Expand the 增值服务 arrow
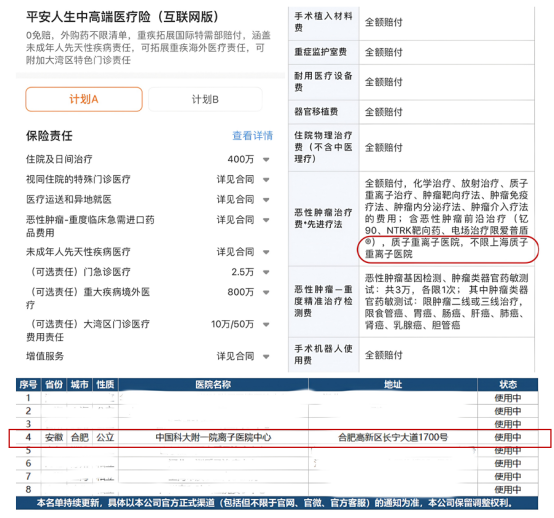This screenshot has height=518, width=554. 266,357
